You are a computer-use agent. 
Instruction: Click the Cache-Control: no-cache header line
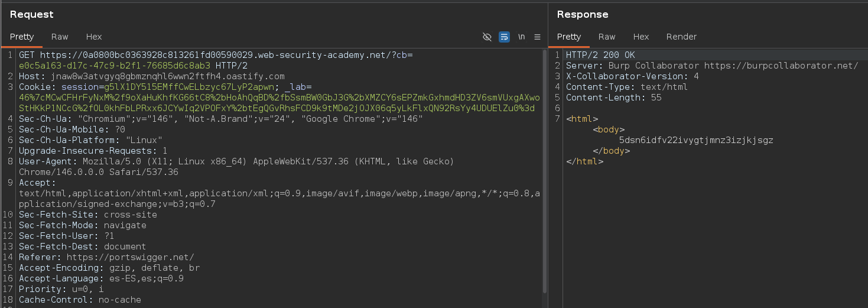80,300
